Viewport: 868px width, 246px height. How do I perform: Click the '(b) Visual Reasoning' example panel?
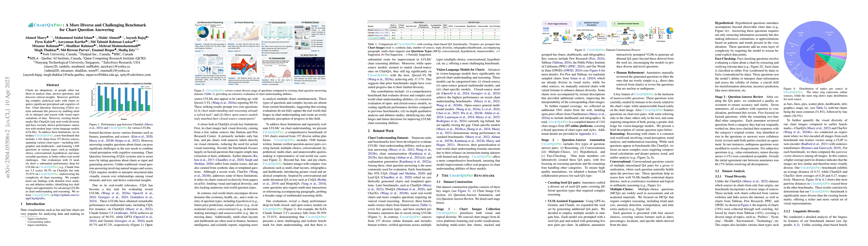(x=244, y=37)
